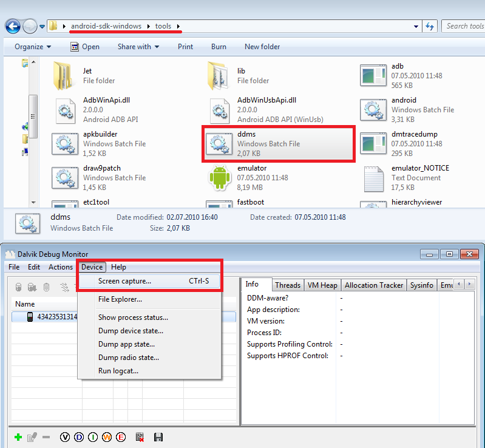The height and width of the screenshot is (448, 485).
Task: Choose Screen capture... from Device menu
Action: 149,281
